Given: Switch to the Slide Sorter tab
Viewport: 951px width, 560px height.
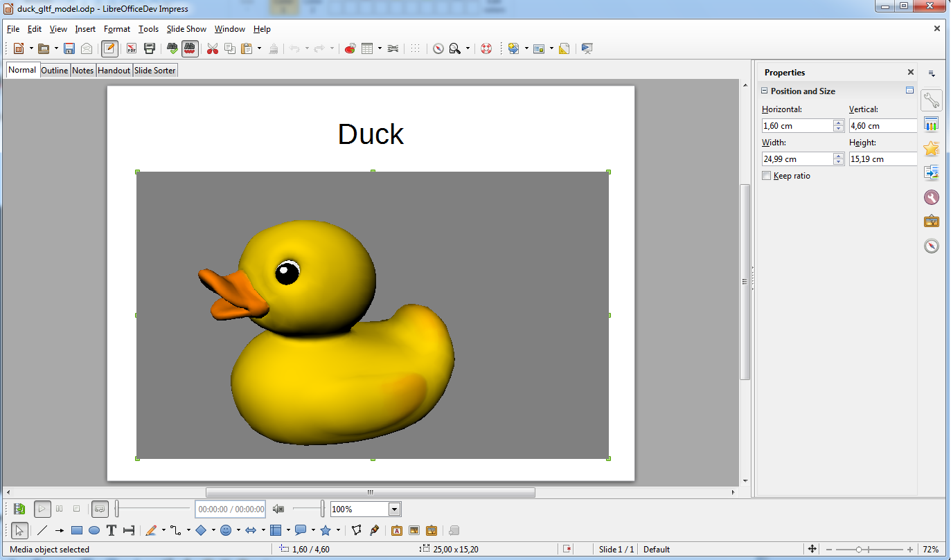Looking at the screenshot, I should tap(155, 70).
